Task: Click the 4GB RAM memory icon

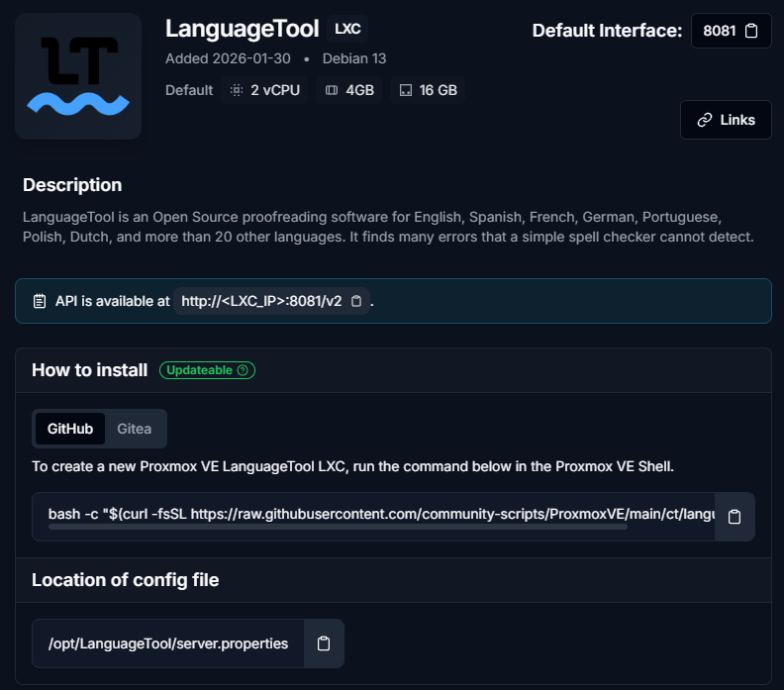Action: 331,90
